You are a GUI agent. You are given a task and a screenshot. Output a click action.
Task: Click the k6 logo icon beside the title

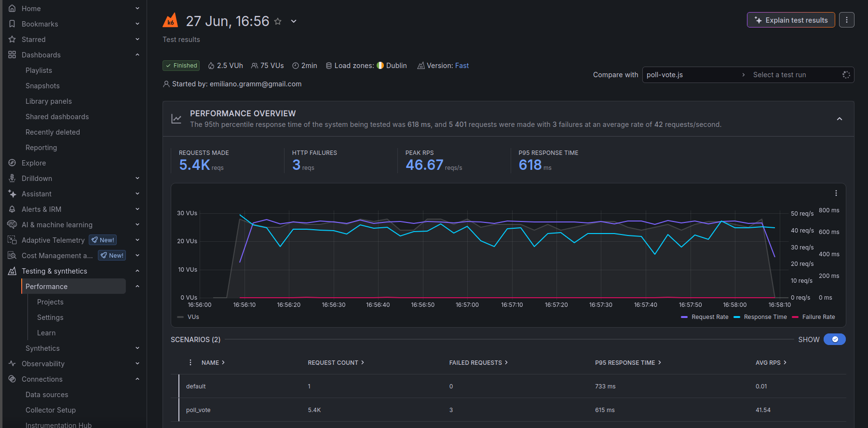170,21
